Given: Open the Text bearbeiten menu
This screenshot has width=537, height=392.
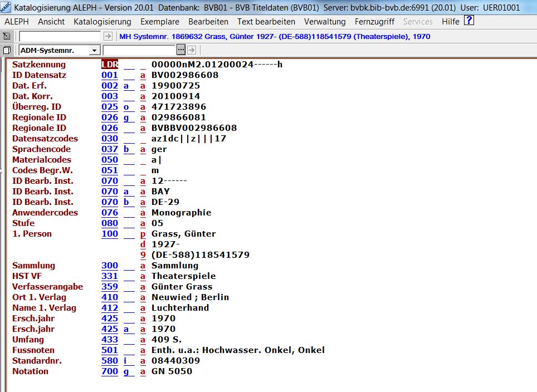Looking at the screenshot, I should 266,22.
